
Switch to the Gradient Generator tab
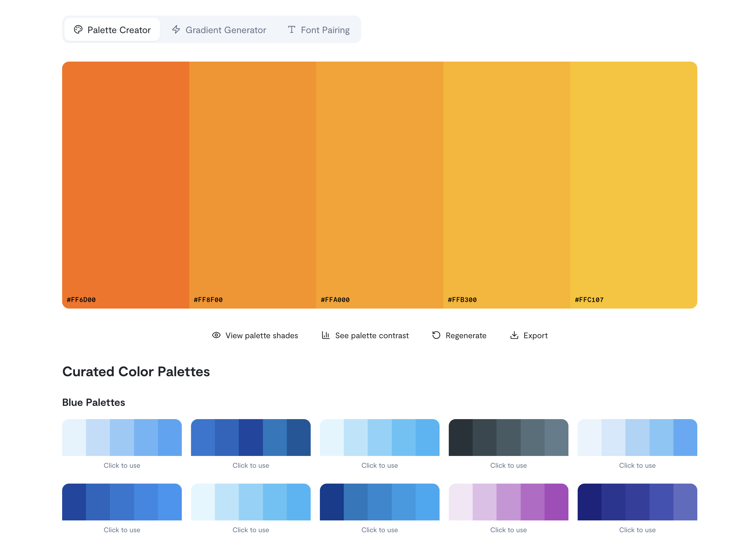tap(219, 30)
